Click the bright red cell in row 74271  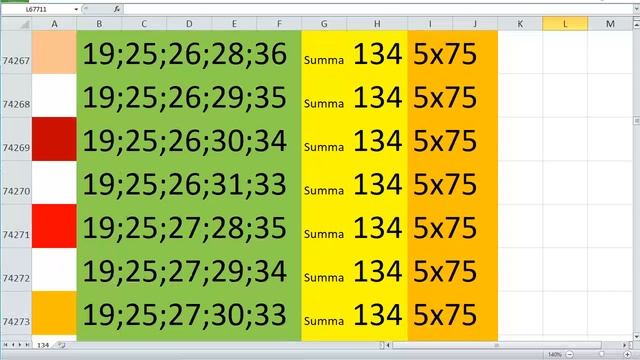tap(54, 226)
